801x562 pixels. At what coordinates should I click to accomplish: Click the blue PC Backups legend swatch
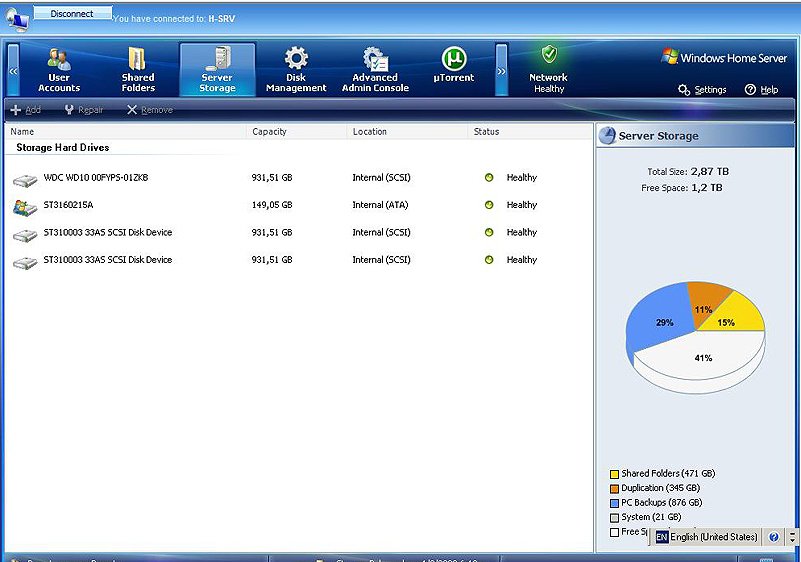[614, 503]
